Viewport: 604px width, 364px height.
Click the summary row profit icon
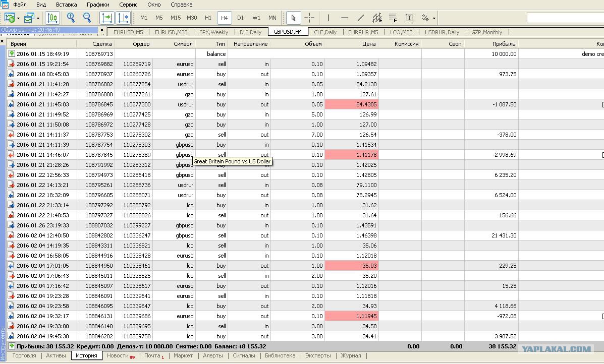pos(11,346)
